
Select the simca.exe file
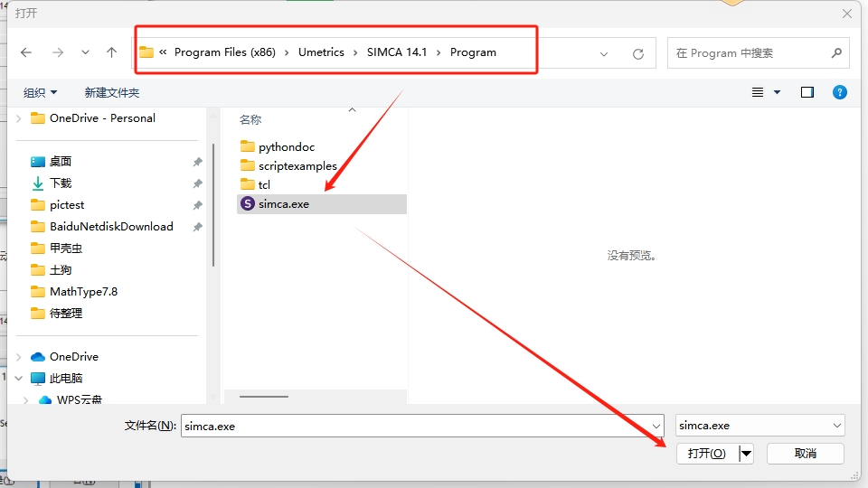click(283, 204)
